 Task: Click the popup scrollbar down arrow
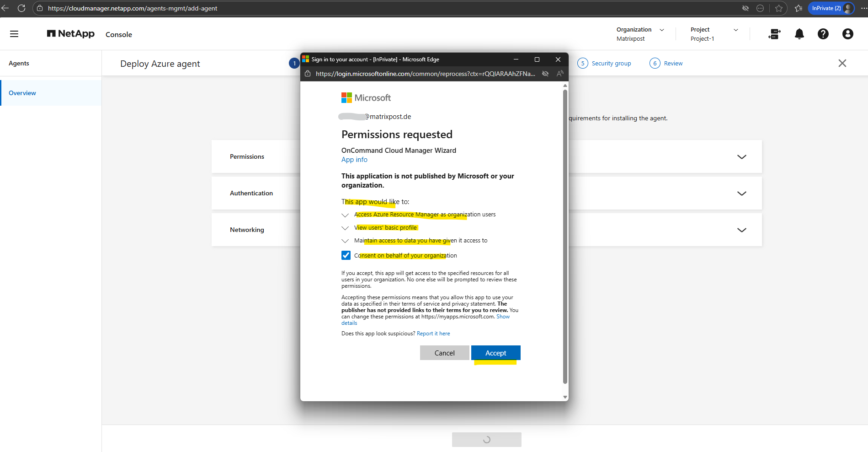(x=565, y=397)
